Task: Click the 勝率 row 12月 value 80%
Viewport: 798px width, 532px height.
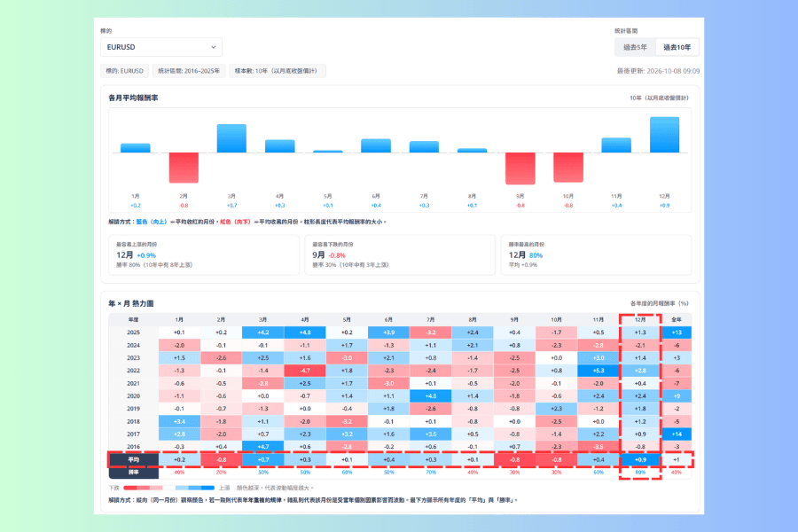Action: point(640,473)
